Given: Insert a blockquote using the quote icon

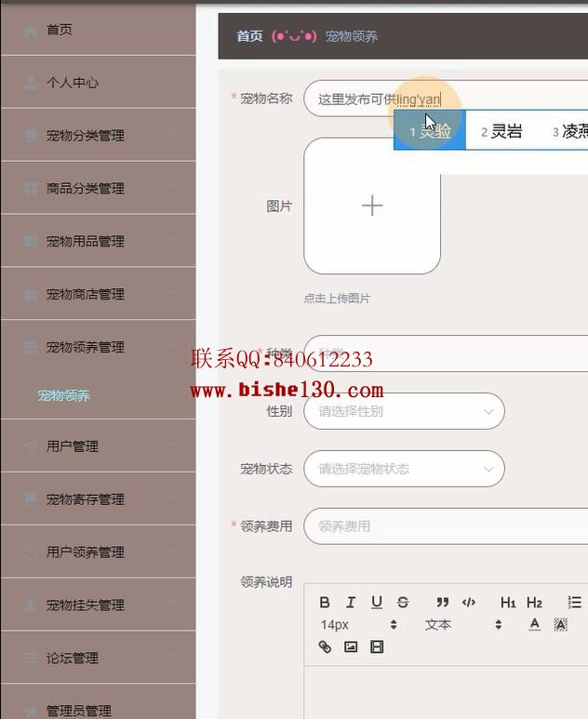Looking at the screenshot, I should 442,602.
